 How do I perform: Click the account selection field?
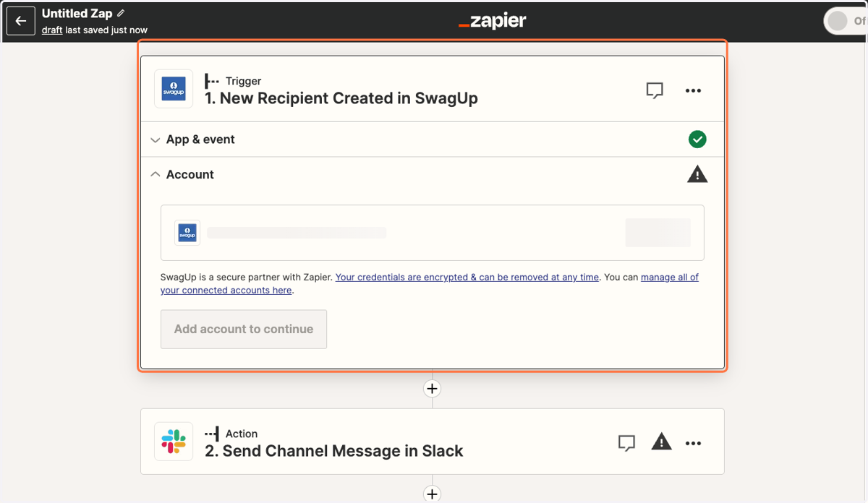pyautogui.click(x=432, y=233)
